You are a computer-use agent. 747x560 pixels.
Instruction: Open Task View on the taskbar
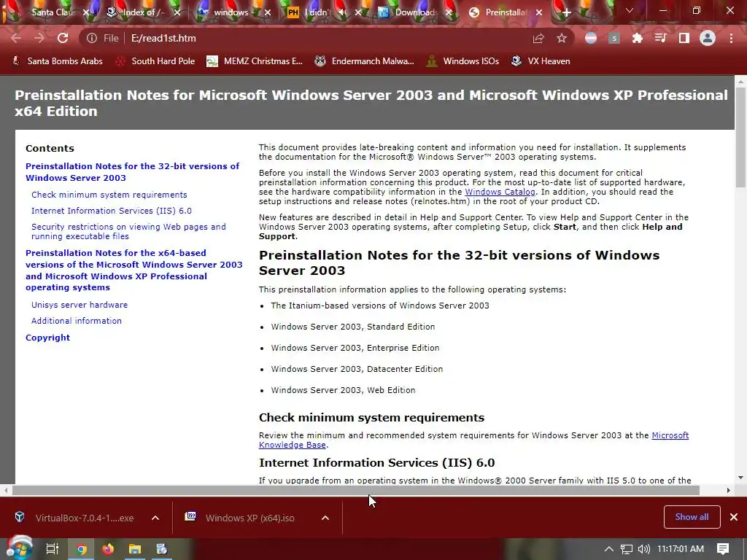[x=52, y=549]
